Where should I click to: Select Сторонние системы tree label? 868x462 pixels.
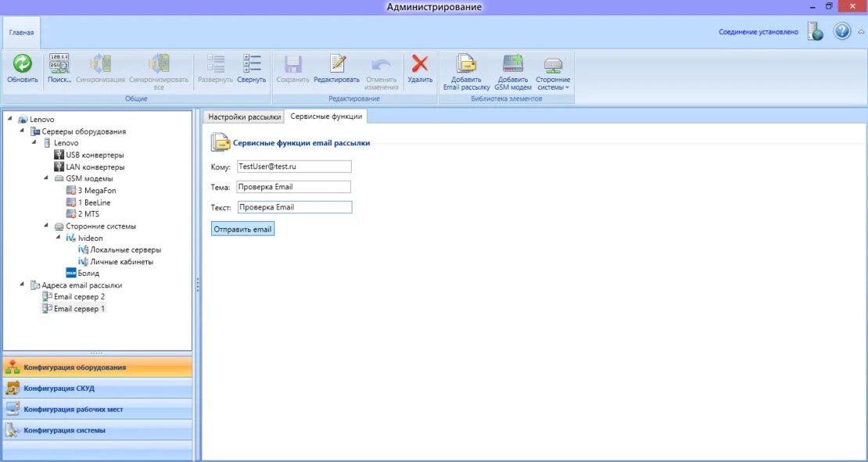point(101,226)
